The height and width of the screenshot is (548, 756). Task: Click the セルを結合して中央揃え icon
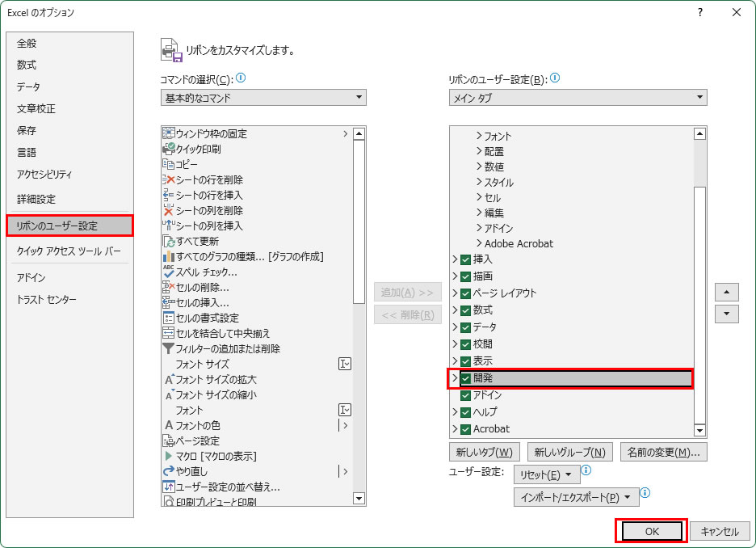[x=168, y=333]
